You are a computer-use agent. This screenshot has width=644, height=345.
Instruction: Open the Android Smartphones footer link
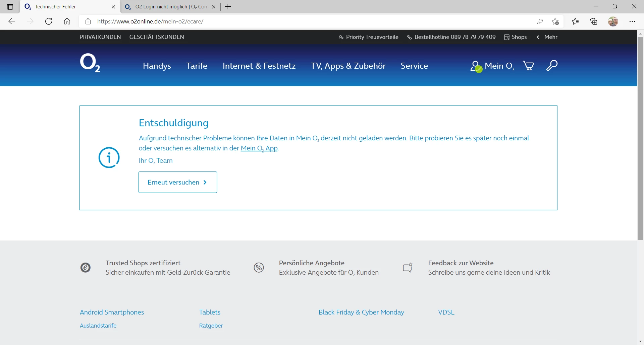coord(112,312)
